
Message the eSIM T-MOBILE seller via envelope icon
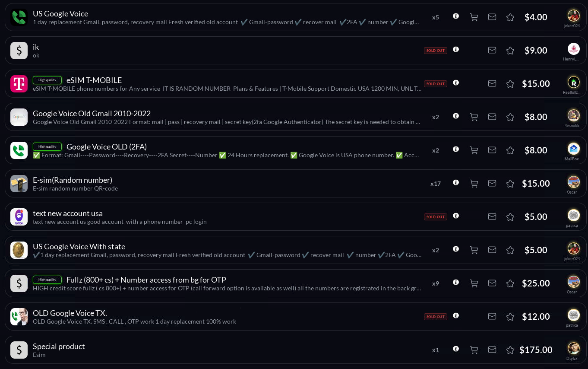pyautogui.click(x=492, y=83)
